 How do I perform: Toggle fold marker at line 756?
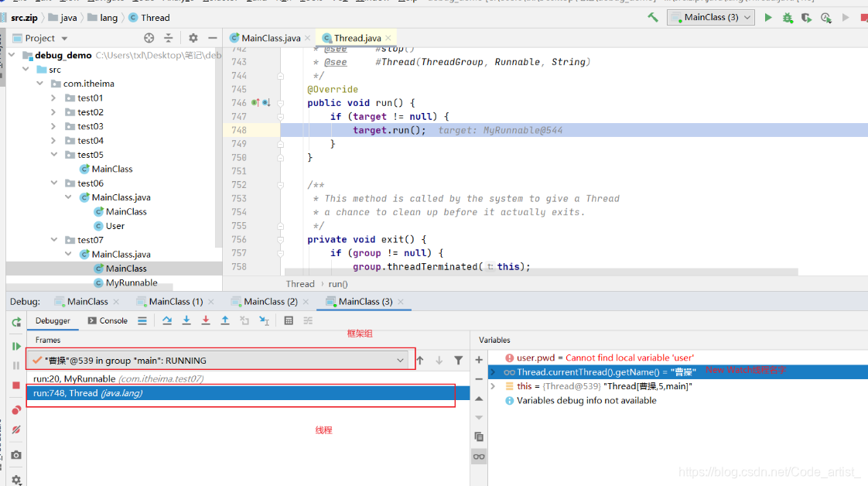coord(281,240)
